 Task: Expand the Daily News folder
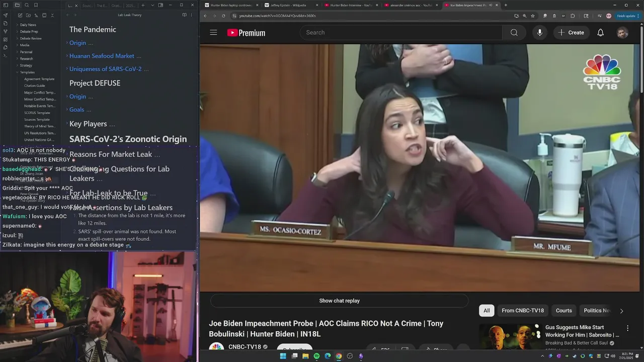tap(28, 25)
